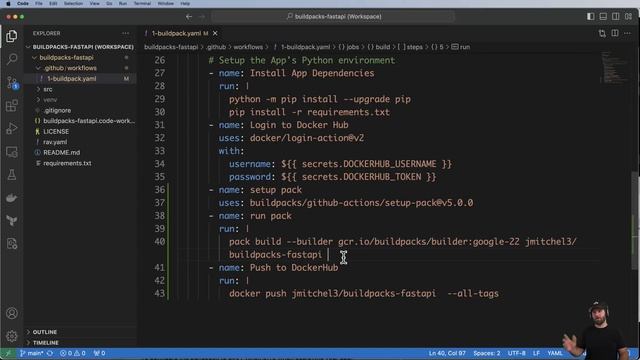The width and height of the screenshot is (640, 360).
Task: Open the Testing flask view
Action: [12, 175]
